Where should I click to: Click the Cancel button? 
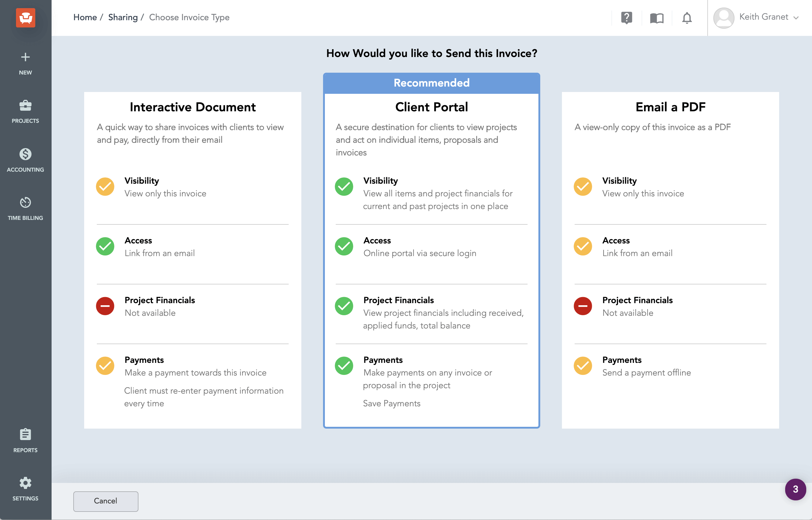point(105,501)
